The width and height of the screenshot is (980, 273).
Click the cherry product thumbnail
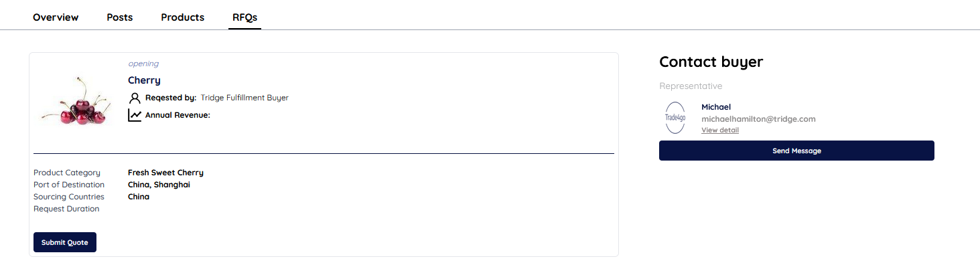click(74, 101)
